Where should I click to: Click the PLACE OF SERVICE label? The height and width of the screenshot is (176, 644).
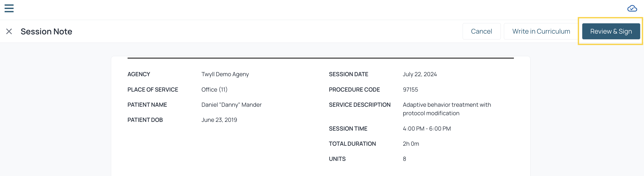pos(153,90)
